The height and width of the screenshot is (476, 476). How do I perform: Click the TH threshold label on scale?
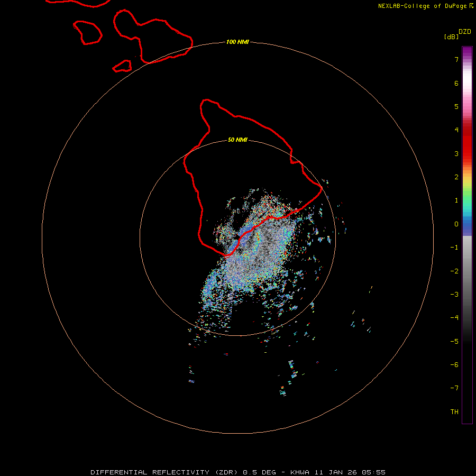pos(454,412)
